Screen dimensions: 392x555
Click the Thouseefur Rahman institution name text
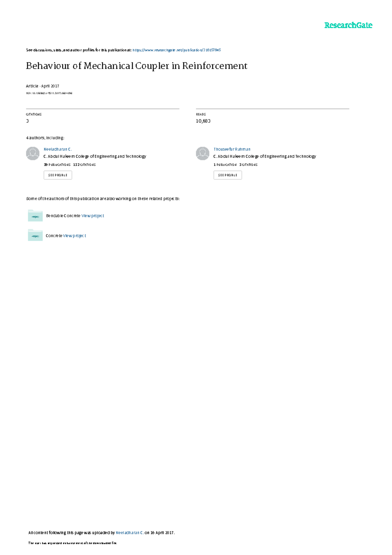tap(265, 156)
